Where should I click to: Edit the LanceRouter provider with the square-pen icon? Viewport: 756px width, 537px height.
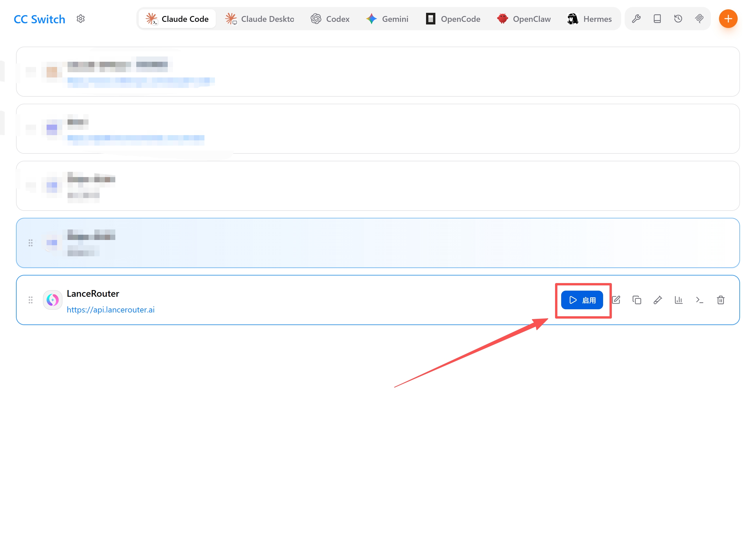pyautogui.click(x=616, y=300)
